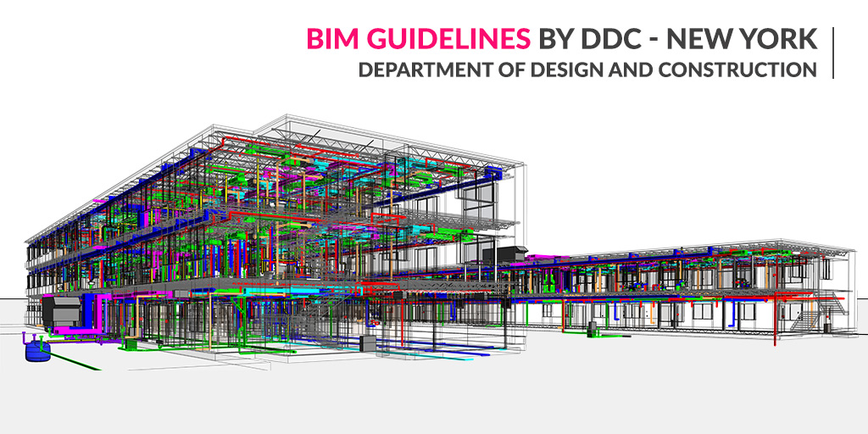
Task: Click the "DEPARTMENT OF DESIGN AND CONSTRUCTION" subtitle
Action: tap(587, 70)
